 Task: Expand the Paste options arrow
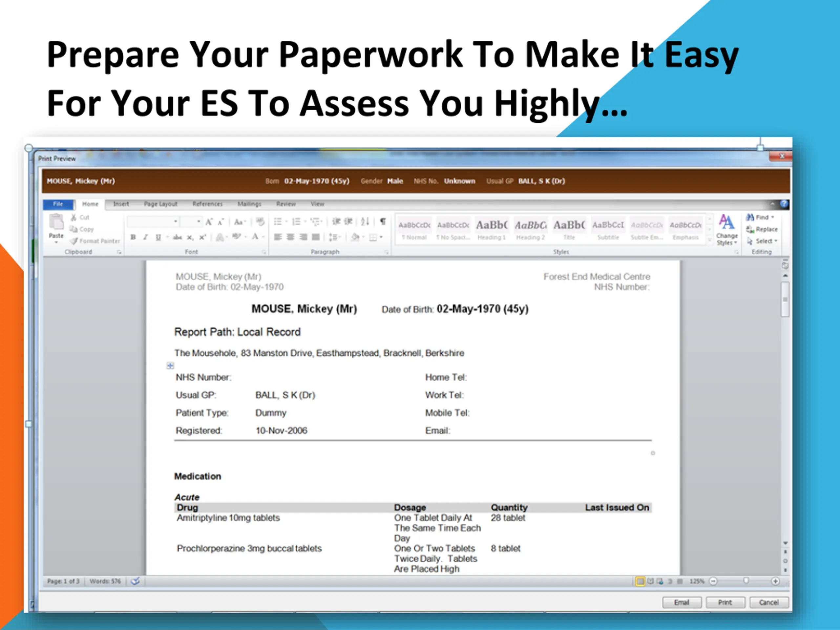tap(56, 242)
